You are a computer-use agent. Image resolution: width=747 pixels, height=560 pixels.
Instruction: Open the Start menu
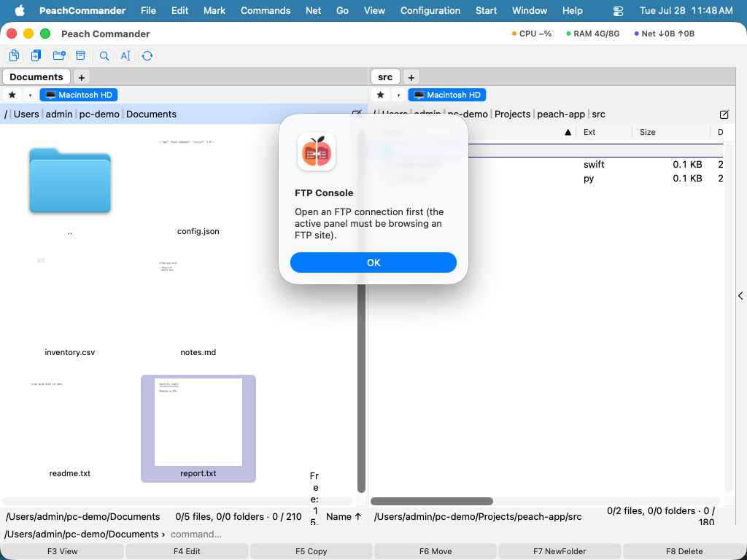pos(486,10)
